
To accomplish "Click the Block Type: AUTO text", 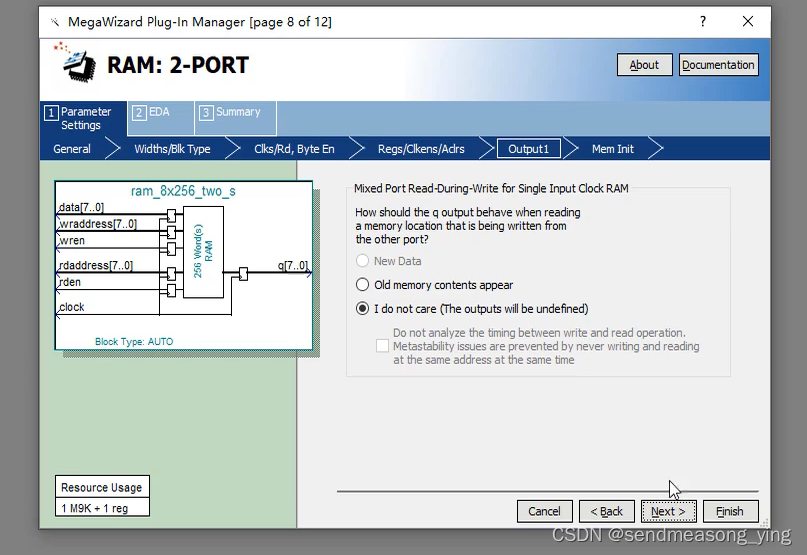I will (x=134, y=341).
